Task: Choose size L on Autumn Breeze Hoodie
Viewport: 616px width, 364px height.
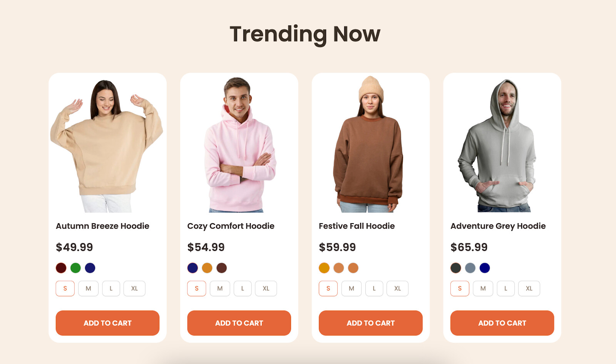Action: point(111,289)
